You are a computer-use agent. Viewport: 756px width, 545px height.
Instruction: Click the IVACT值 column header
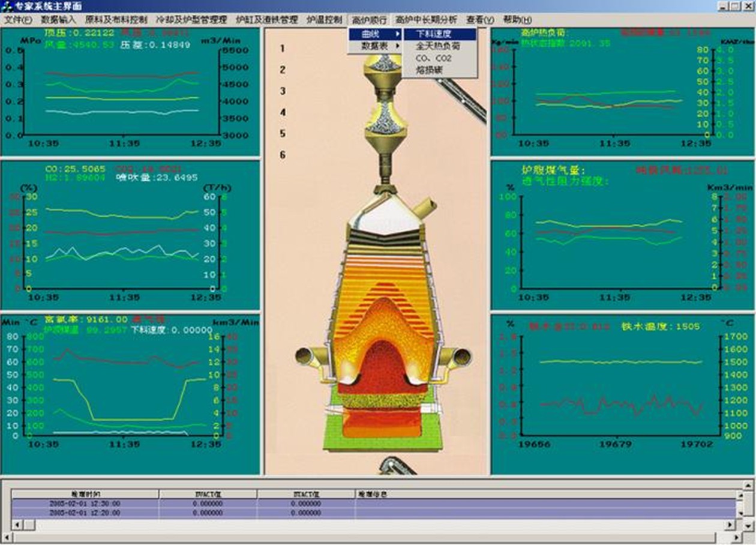pyautogui.click(x=208, y=494)
